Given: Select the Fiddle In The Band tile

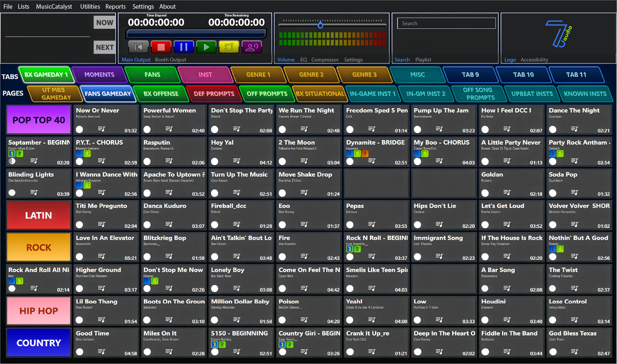Looking at the screenshot, I should 511,342.
